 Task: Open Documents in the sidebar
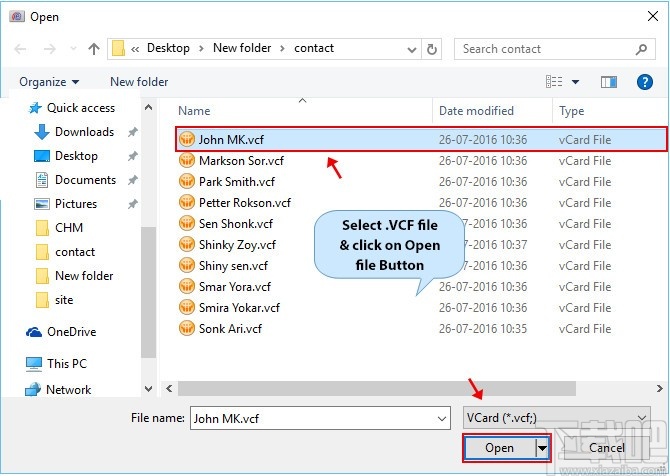(x=76, y=180)
